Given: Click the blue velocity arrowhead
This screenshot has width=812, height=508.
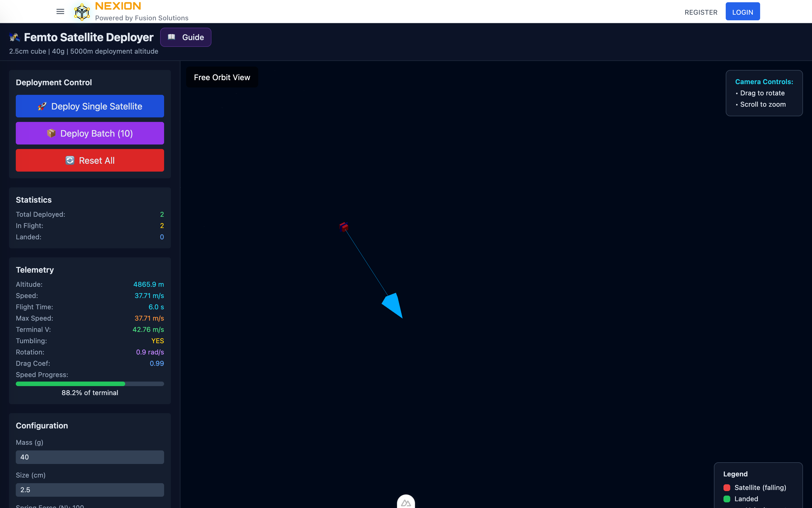Looking at the screenshot, I should (x=393, y=305).
